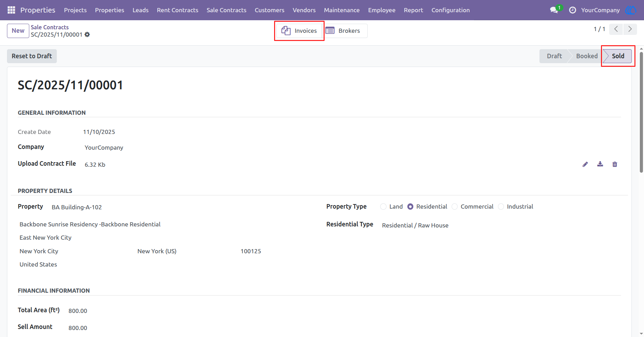The image size is (644, 337).
Task: Select the Sold status stage
Action: [x=618, y=56]
